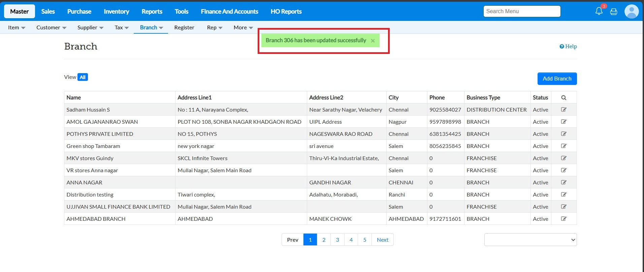Screen dimensions: 644x272
Task: Open the Inventory top menu
Action: click(x=116, y=11)
